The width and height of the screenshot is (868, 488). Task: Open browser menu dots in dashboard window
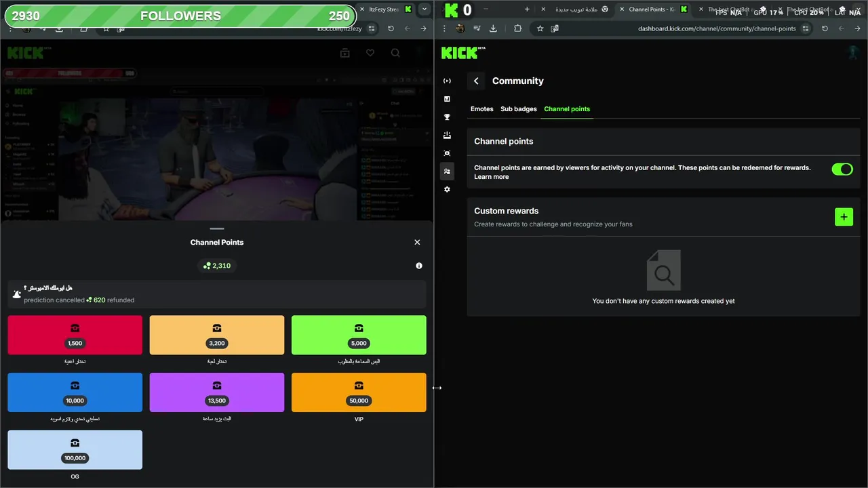pyautogui.click(x=444, y=28)
